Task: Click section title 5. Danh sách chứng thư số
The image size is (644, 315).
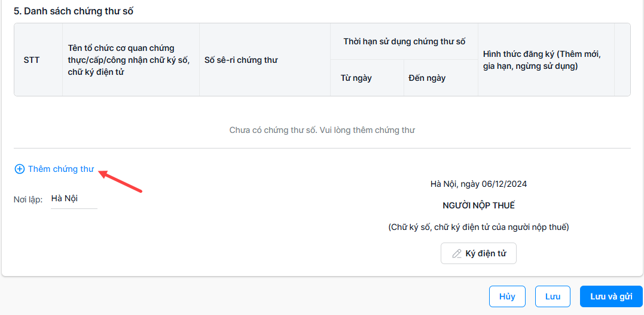Action: click(x=73, y=11)
